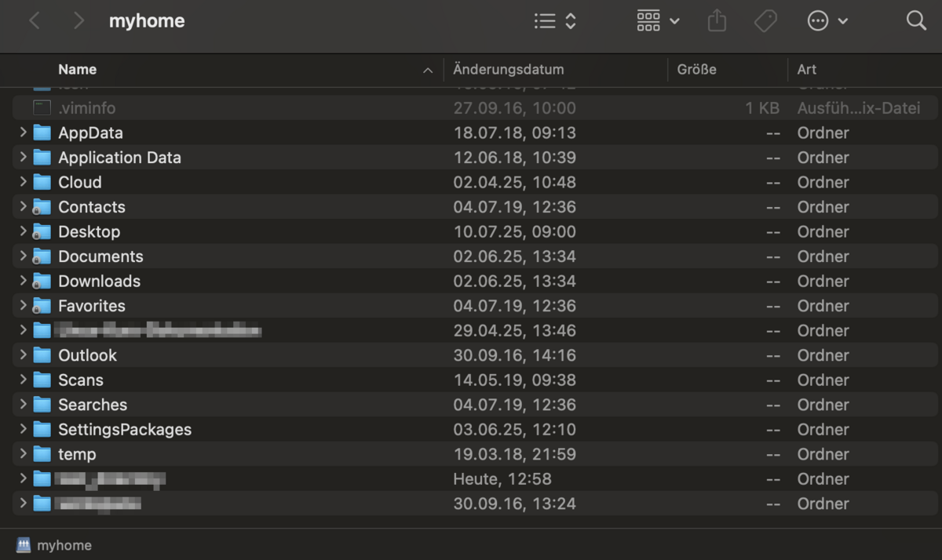Expand the Cloud folder disclosure triangle
Image resolution: width=942 pixels, height=560 pixels.
(23, 182)
